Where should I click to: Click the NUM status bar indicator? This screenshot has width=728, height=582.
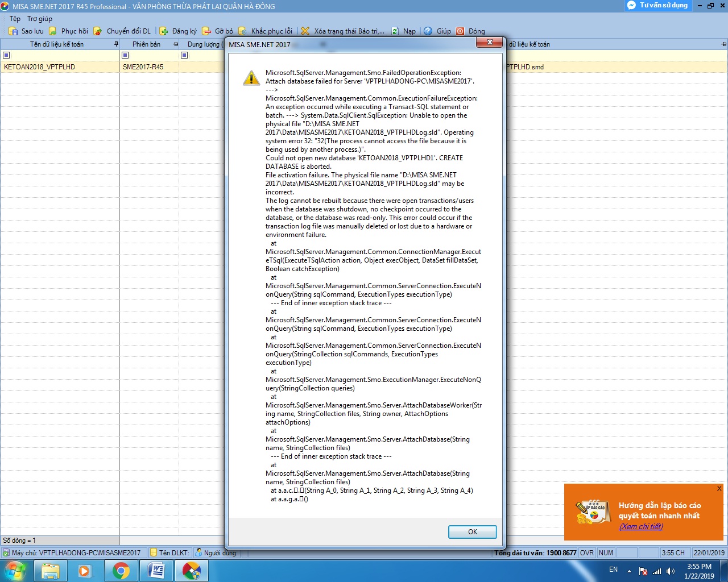tap(606, 552)
